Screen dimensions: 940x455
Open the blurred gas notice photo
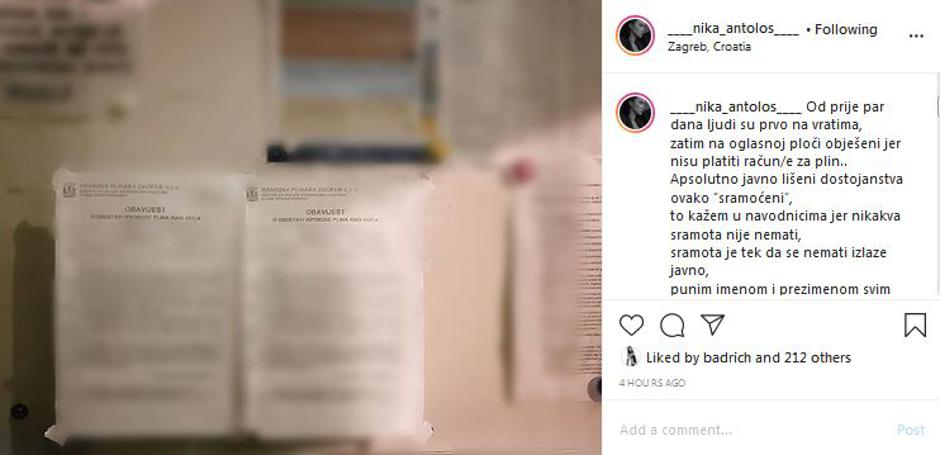300,227
